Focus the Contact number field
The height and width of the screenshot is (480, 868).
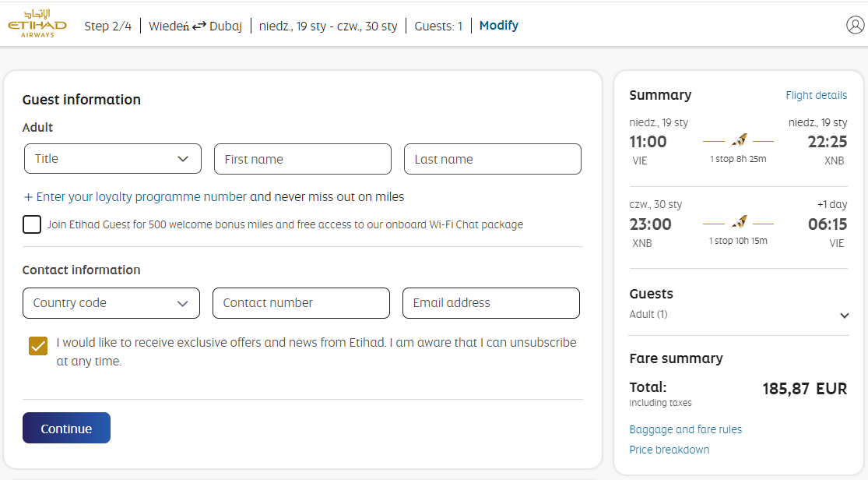[x=301, y=302]
